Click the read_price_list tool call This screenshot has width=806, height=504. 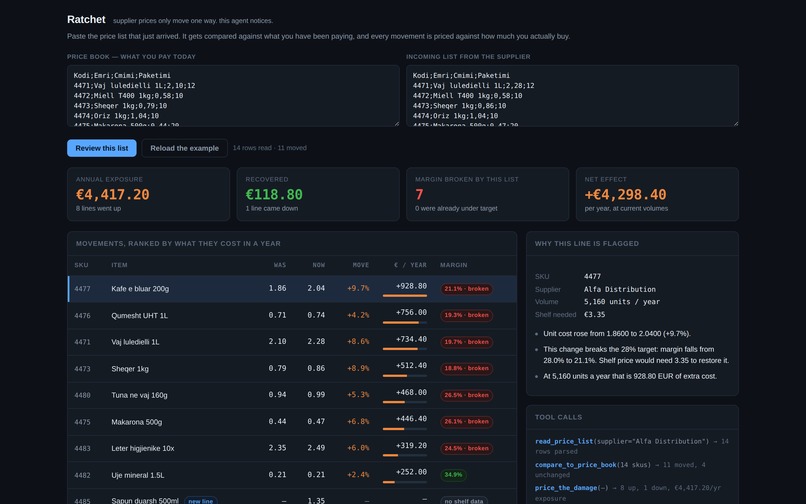click(632, 446)
